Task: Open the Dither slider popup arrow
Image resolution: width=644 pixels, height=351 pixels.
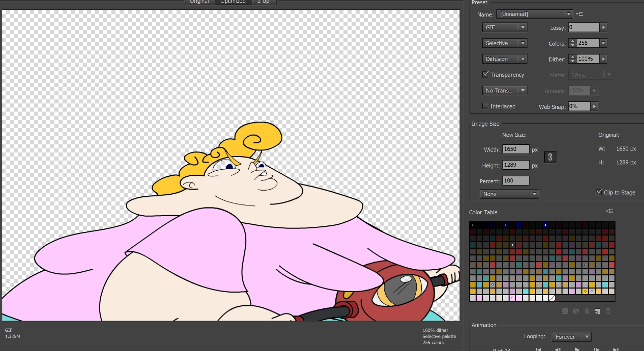Action: point(603,59)
